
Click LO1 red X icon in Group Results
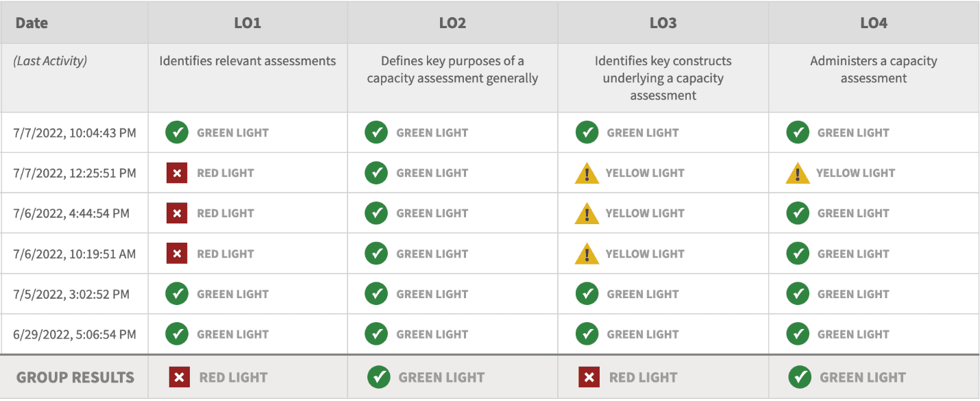[180, 377]
